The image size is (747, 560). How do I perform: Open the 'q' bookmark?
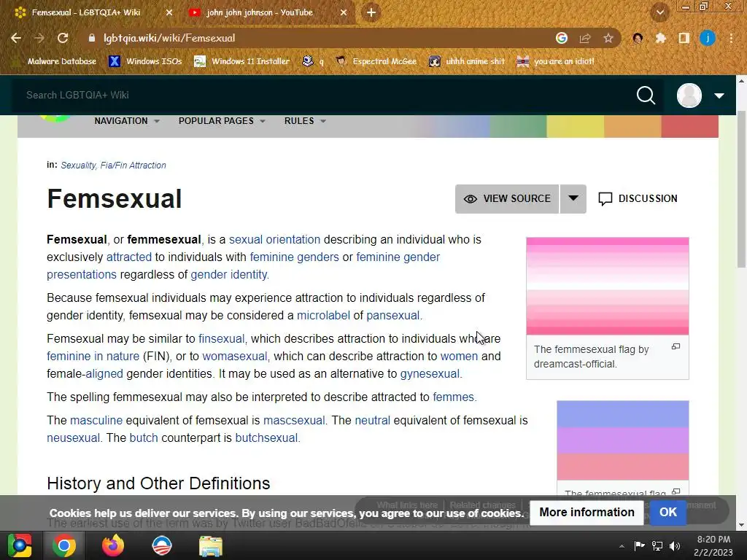313,61
